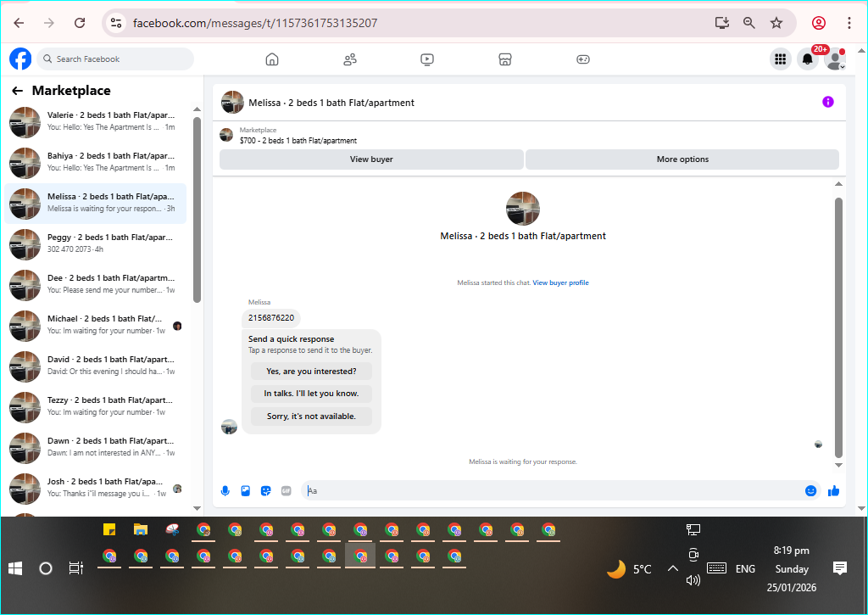Attach a photo with the image icon
Screen dimensions: 868x615
pyautogui.click(x=246, y=491)
